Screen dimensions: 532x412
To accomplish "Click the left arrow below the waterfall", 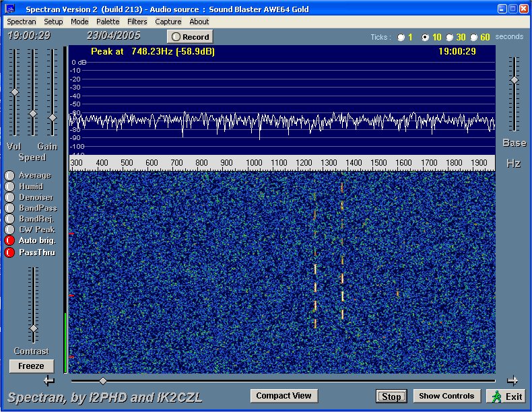I will 48,381.
